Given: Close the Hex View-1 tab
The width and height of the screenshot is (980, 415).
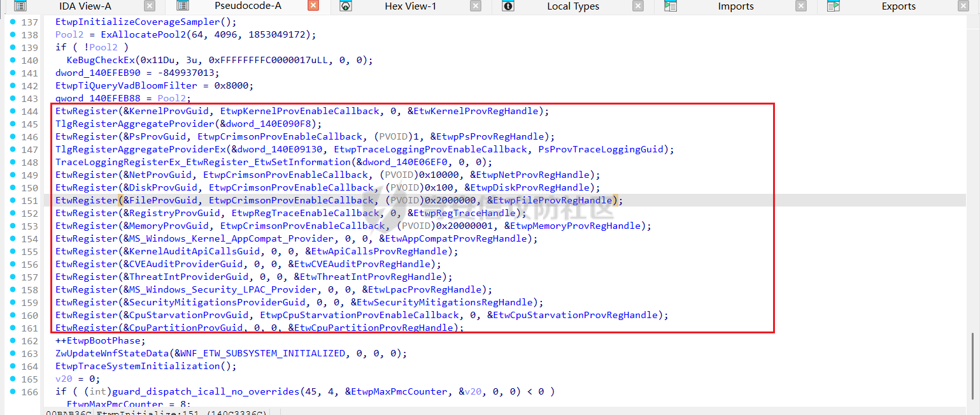Looking at the screenshot, I should [476, 6].
